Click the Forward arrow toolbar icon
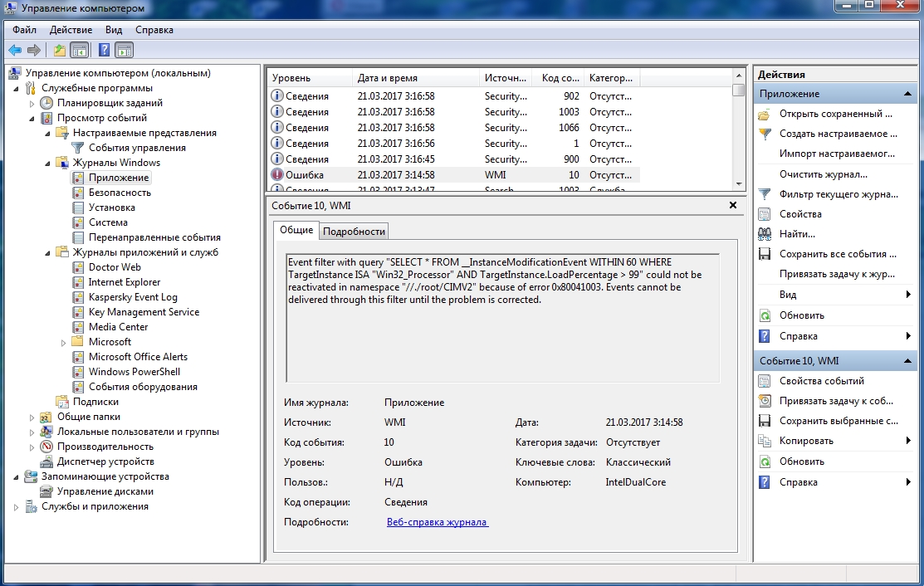The height and width of the screenshot is (586, 924). (x=34, y=50)
